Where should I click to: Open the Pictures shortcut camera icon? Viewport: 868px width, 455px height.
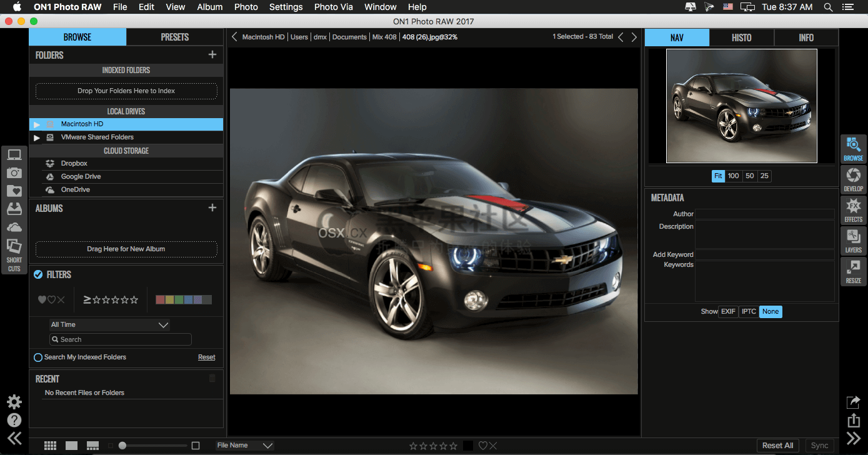[x=14, y=172]
